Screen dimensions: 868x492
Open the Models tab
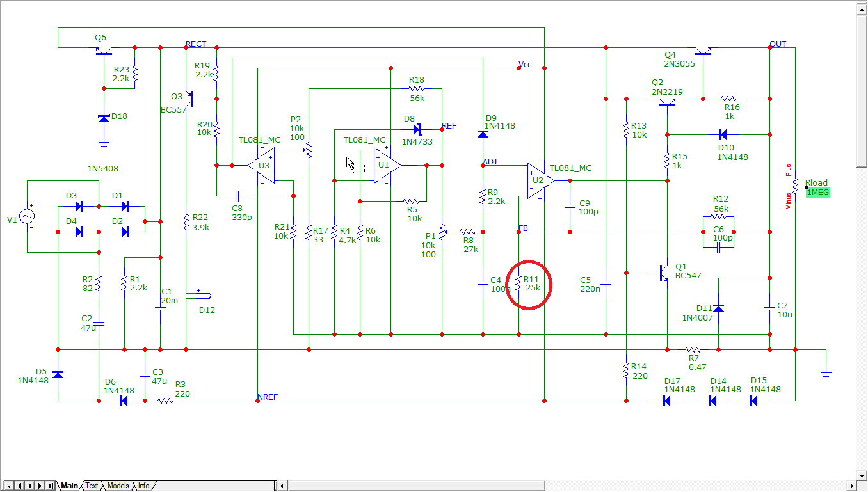click(x=118, y=486)
